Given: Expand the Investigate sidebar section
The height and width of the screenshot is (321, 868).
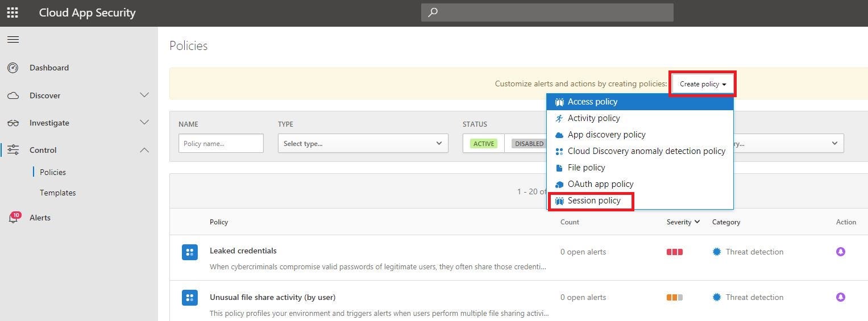Looking at the screenshot, I should tap(144, 122).
